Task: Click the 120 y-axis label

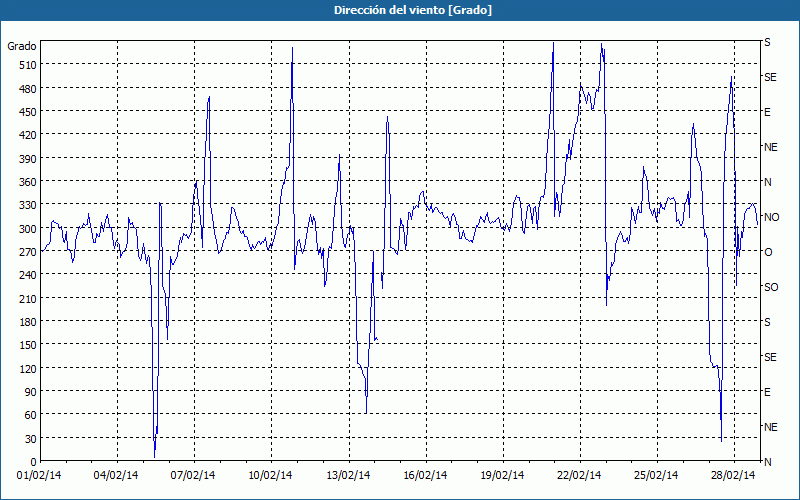Action: pos(28,369)
